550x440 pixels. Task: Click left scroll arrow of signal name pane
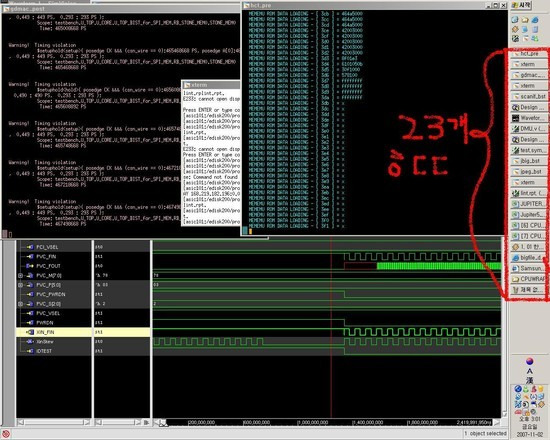coord(20,422)
